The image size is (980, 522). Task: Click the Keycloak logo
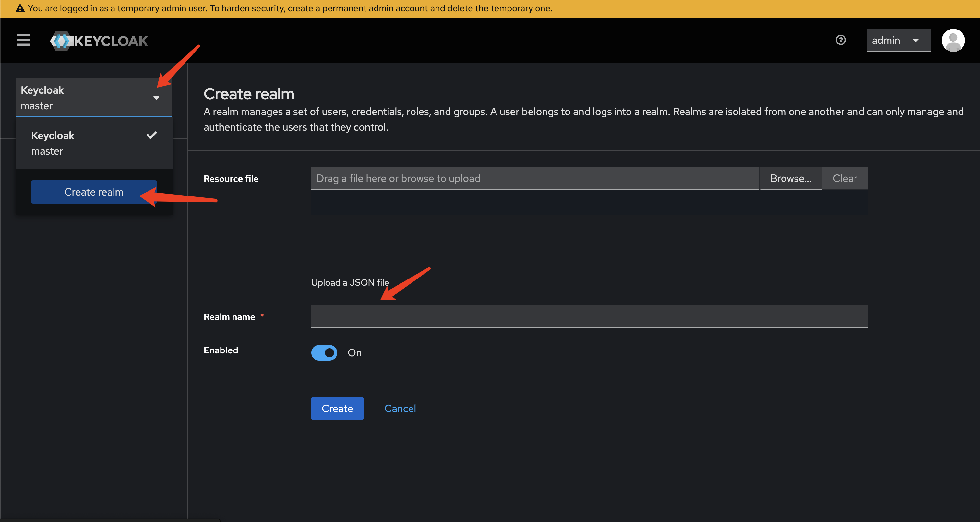[99, 41]
